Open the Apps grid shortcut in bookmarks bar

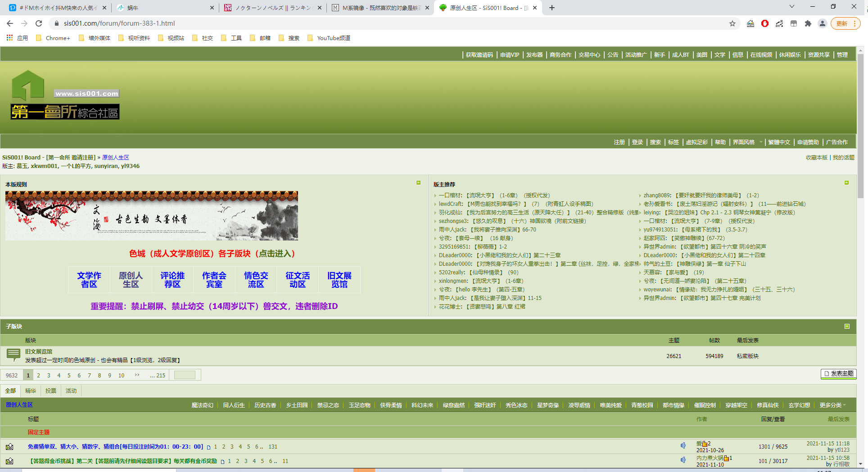coord(9,38)
